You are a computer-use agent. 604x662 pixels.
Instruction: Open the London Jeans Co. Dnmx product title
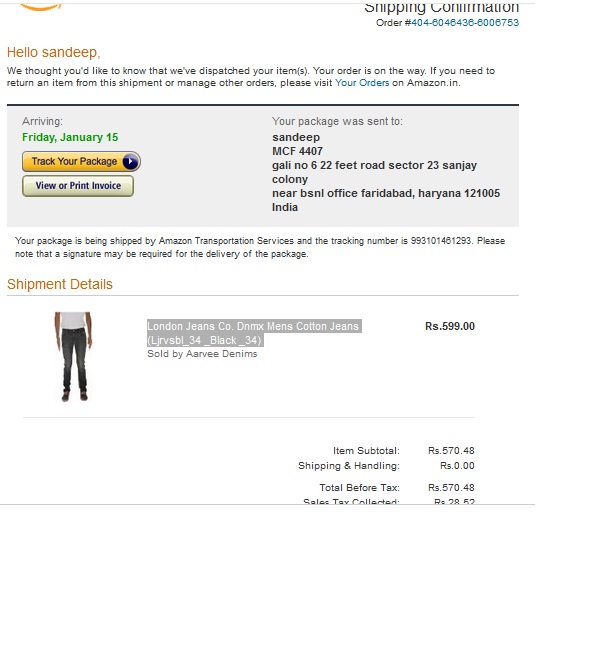(254, 333)
